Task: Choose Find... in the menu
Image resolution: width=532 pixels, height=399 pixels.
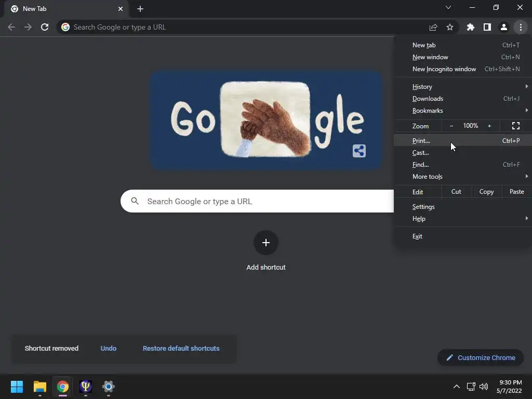Action: (463, 165)
